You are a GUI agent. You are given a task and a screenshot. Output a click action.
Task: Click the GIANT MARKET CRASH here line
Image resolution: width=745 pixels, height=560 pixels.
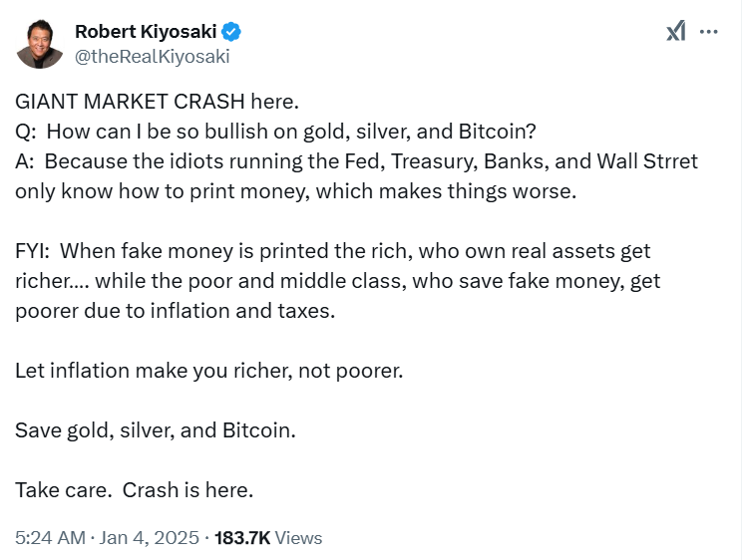click(x=157, y=102)
